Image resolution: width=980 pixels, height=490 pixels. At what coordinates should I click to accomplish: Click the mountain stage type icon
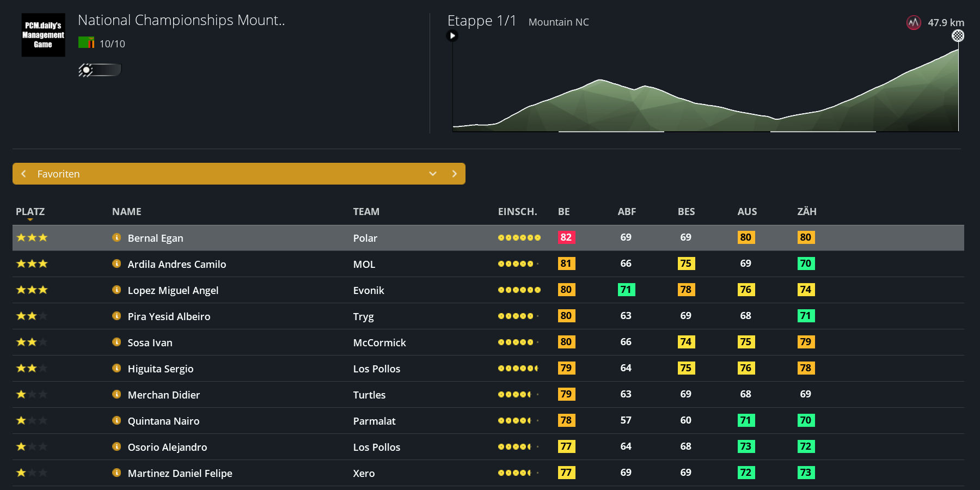[914, 23]
